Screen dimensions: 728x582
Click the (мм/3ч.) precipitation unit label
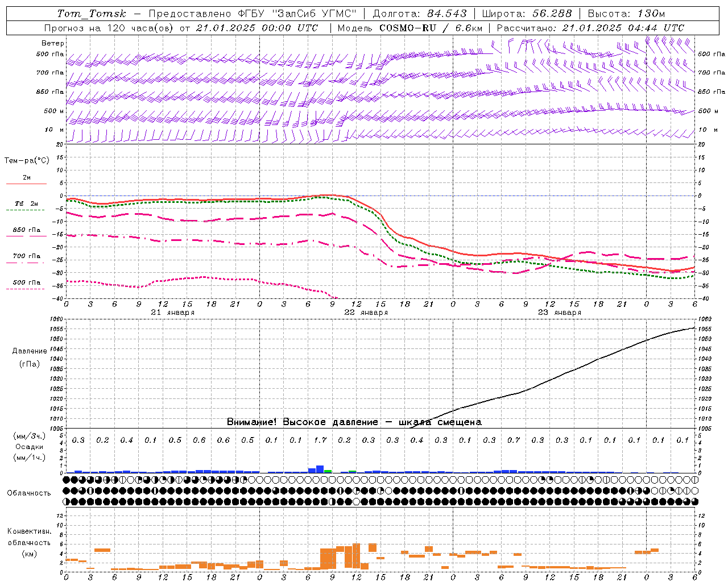(x=29, y=436)
